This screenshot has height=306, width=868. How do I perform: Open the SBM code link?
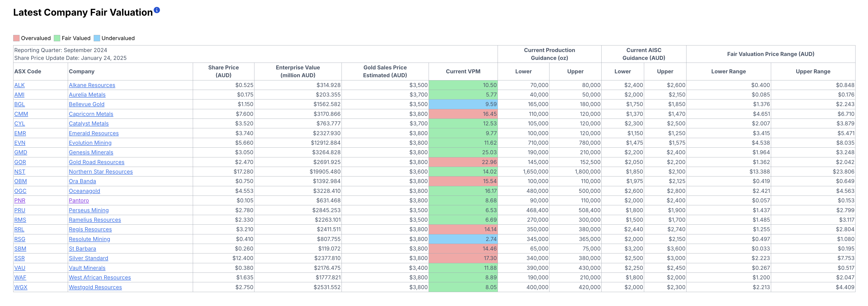(20, 249)
